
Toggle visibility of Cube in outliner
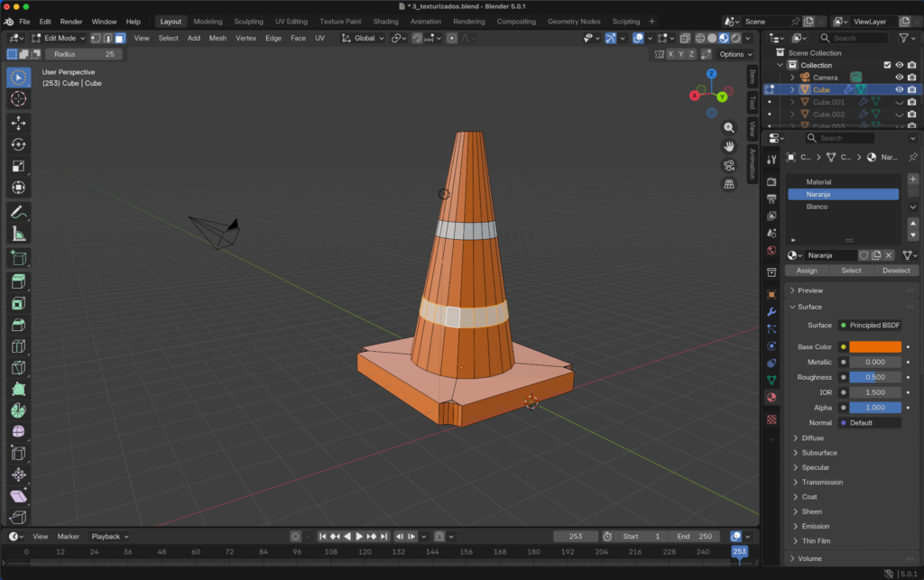(x=899, y=90)
